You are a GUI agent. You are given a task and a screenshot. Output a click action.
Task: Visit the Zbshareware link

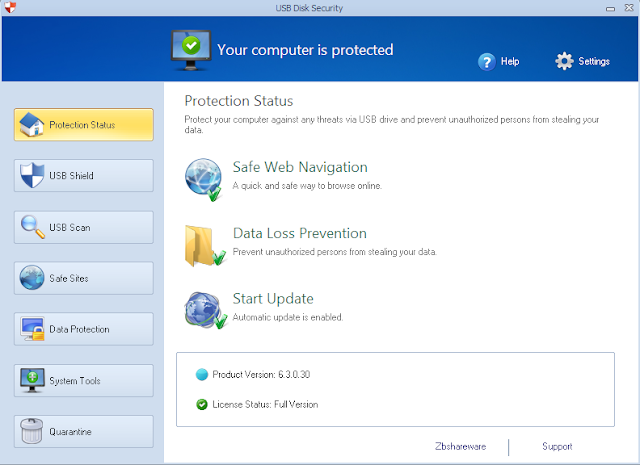(x=460, y=446)
